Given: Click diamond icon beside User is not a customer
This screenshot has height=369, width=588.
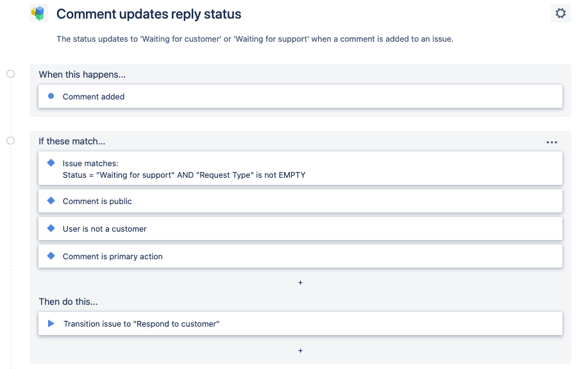Looking at the screenshot, I should (x=51, y=228).
